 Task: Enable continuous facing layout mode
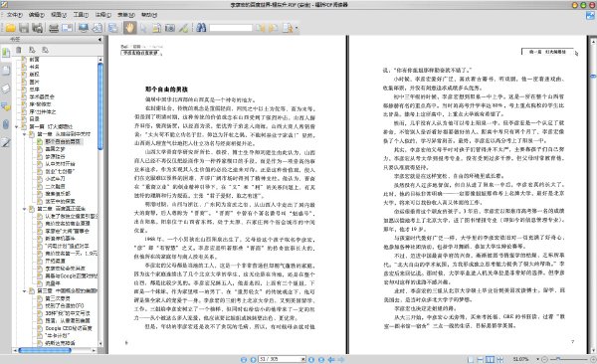tap(500, 359)
